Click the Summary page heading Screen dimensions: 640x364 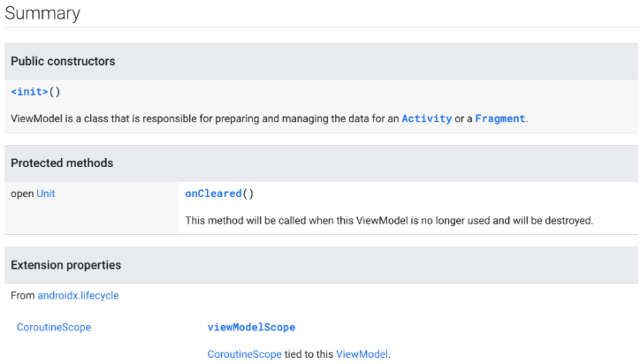42,14
